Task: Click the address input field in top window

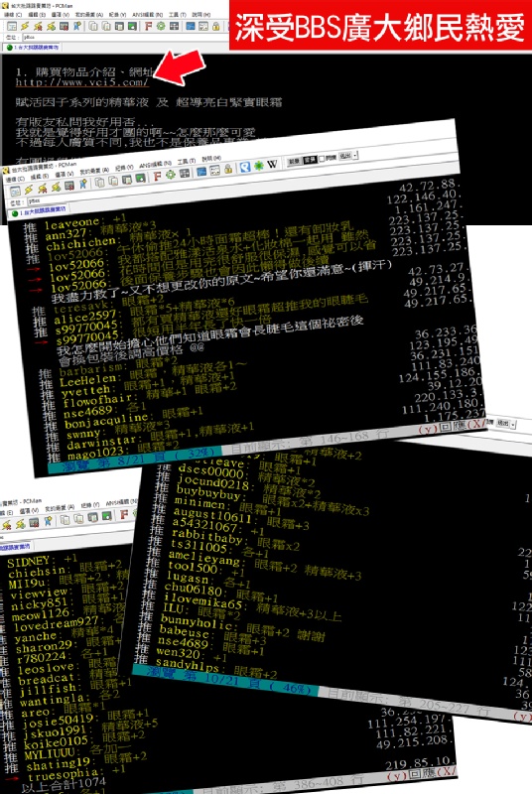Action: [x=125, y=37]
